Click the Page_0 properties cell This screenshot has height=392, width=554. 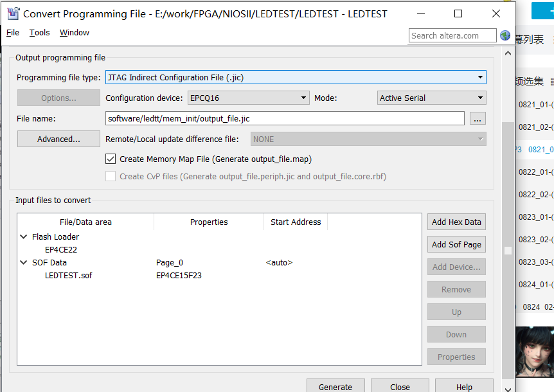170,262
